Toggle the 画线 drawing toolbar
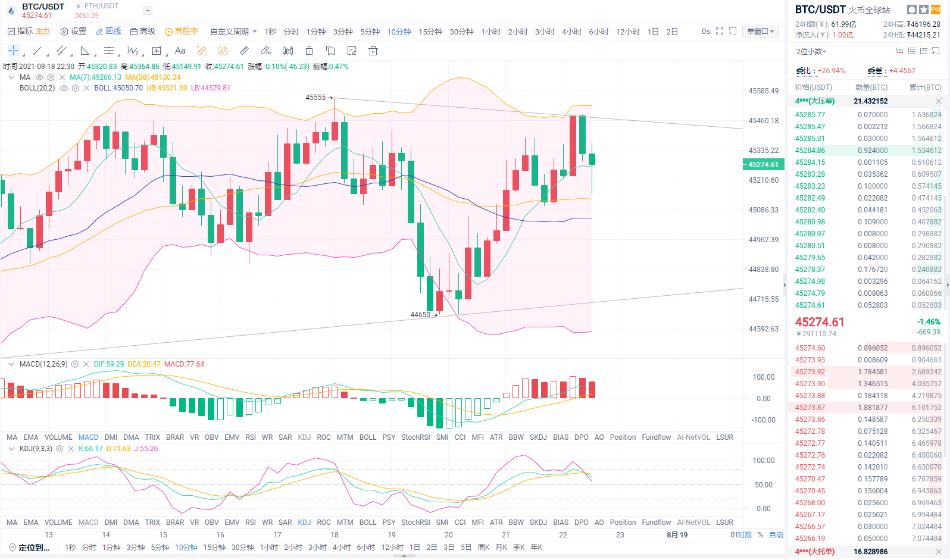The image size is (950, 560). pos(108,32)
